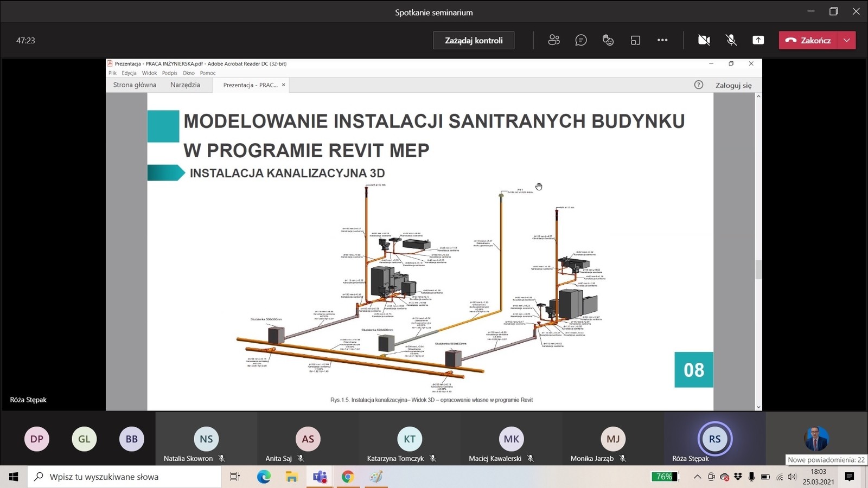The height and width of the screenshot is (488, 868).
Task: Toggle the camera on
Action: click(x=704, y=40)
